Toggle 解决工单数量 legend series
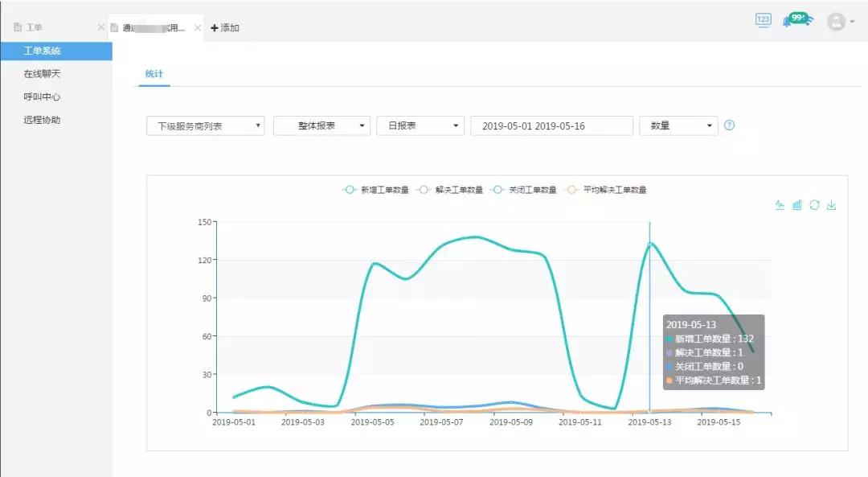Screen dimensions: 868x477 (449, 190)
